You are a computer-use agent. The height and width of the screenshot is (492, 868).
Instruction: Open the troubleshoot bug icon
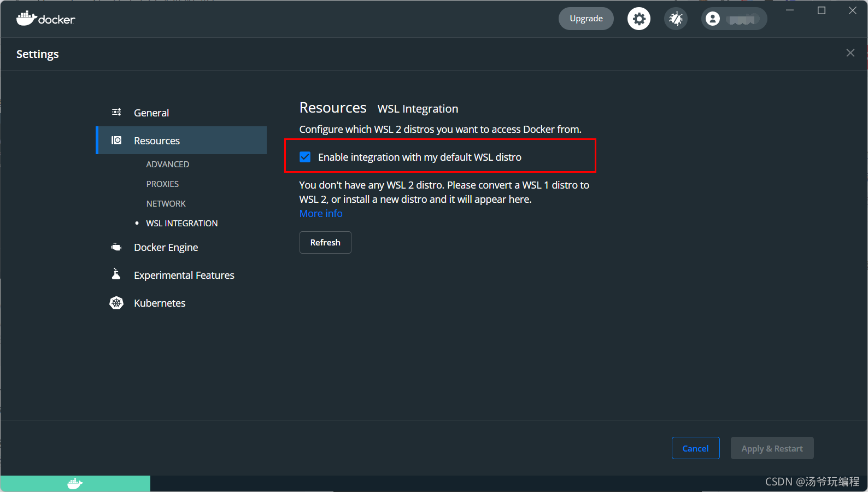[676, 19]
